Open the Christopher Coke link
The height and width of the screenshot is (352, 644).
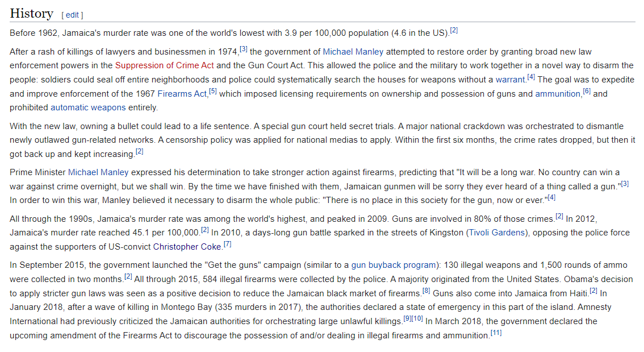click(x=187, y=247)
